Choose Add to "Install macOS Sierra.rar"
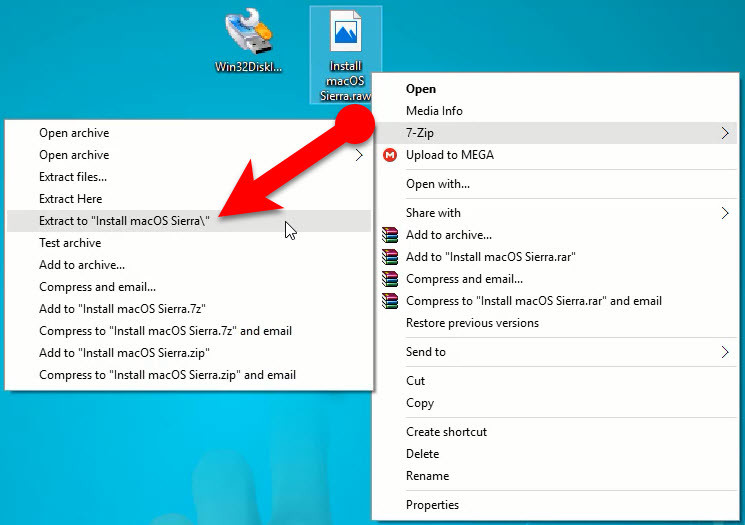Screen dimensions: 745x525 (x=555, y=257)
